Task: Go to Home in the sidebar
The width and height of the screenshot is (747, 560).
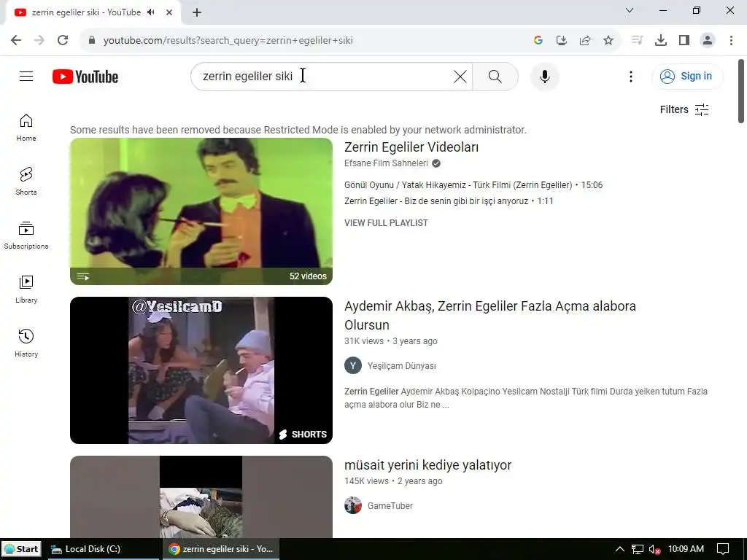Action: point(26,128)
